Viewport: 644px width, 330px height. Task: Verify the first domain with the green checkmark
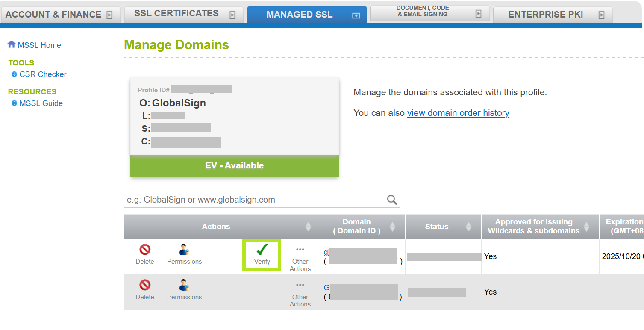click(262, 255)
